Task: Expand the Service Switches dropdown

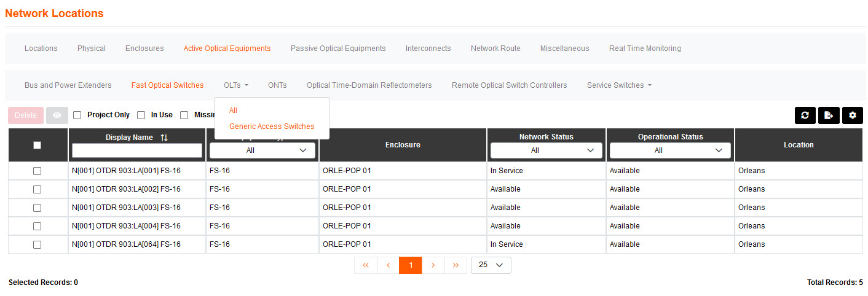Action: pyautogui.click(x=619, y=85)
